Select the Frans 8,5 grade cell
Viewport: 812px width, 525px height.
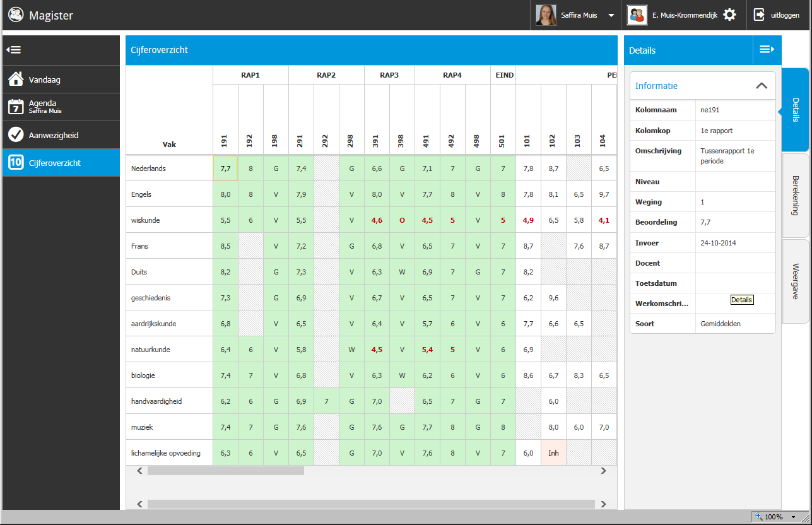coord(225,246)
